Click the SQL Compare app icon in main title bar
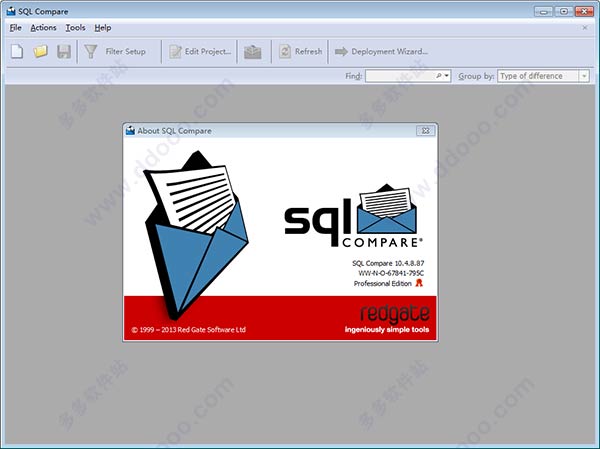600x449 pixels. [11, 11]
